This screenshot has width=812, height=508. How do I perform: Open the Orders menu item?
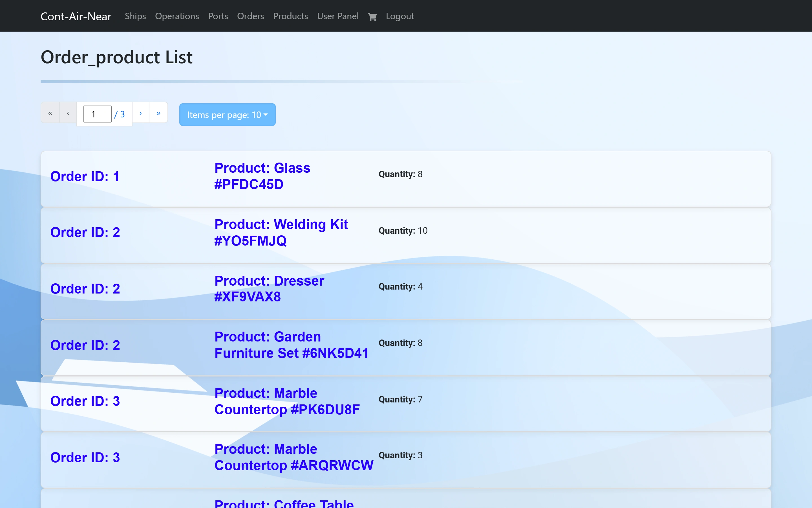(x=250, y=16)
